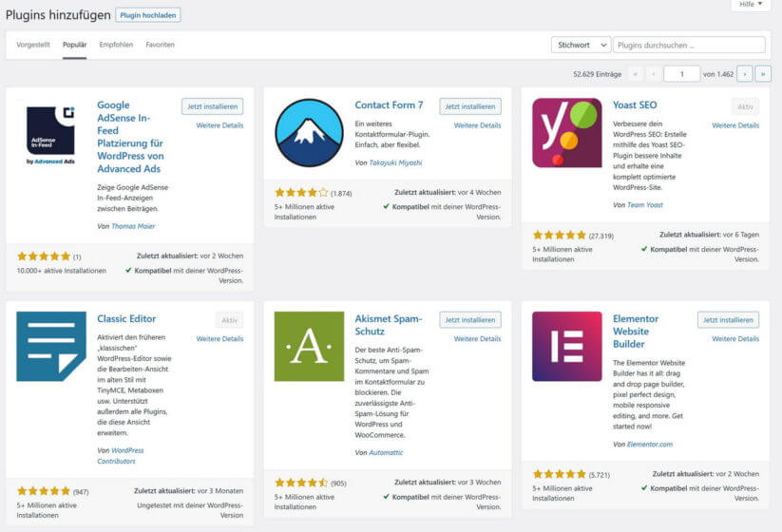Open the Yoast SEO title link
This screenshot has height=532, width=782.
635,105
